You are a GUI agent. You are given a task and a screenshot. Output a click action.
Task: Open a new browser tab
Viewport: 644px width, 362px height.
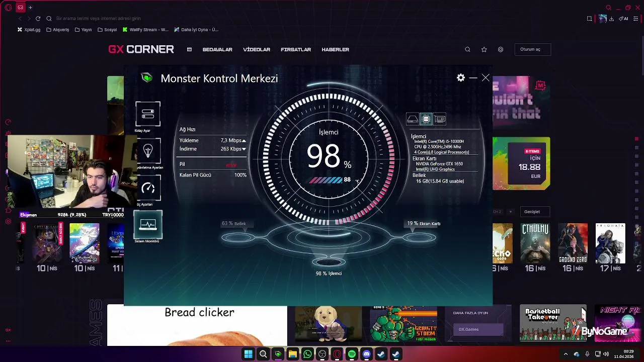coord(30,8)
